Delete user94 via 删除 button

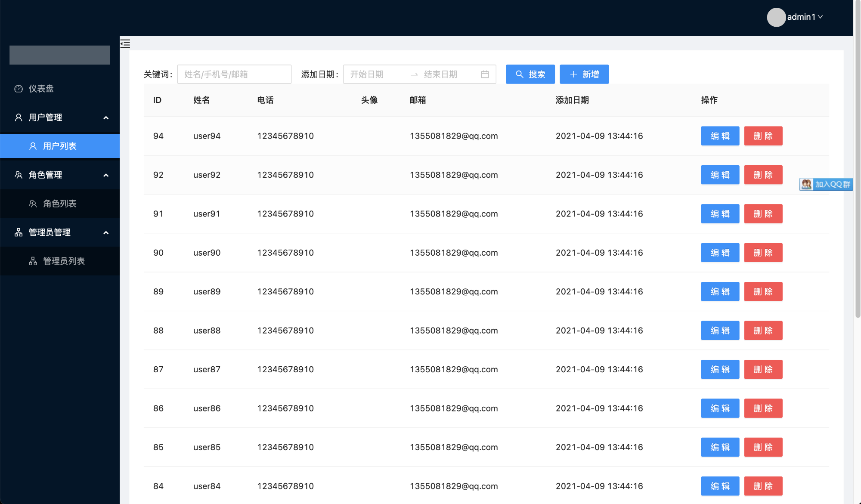pyautogui.click(x=763, y=136)
